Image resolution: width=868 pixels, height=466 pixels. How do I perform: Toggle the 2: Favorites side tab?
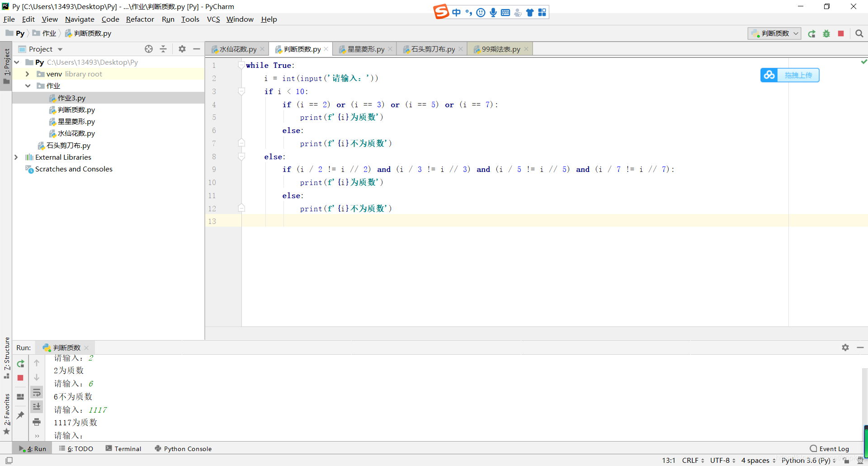(x=6, y=414)
